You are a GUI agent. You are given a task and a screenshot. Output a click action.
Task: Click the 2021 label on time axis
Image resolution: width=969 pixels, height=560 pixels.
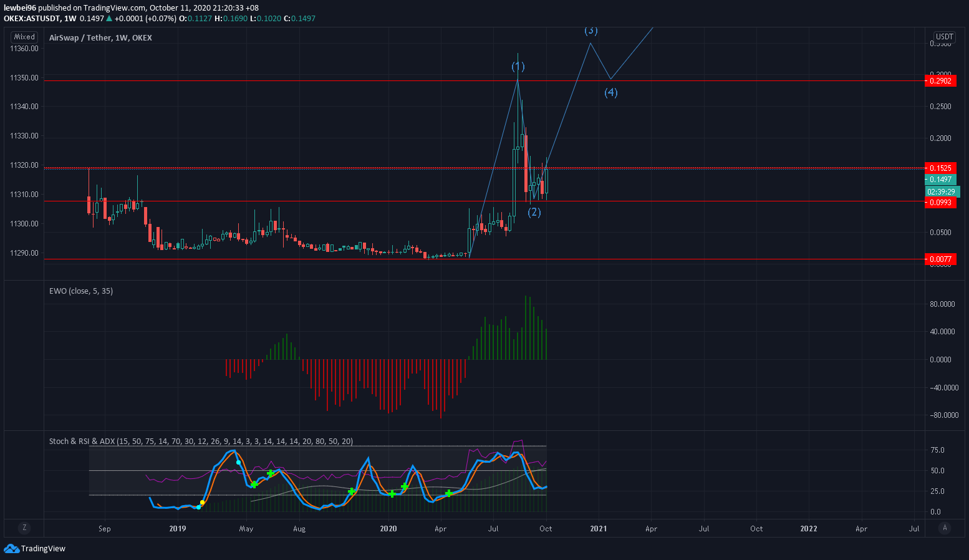599,529
